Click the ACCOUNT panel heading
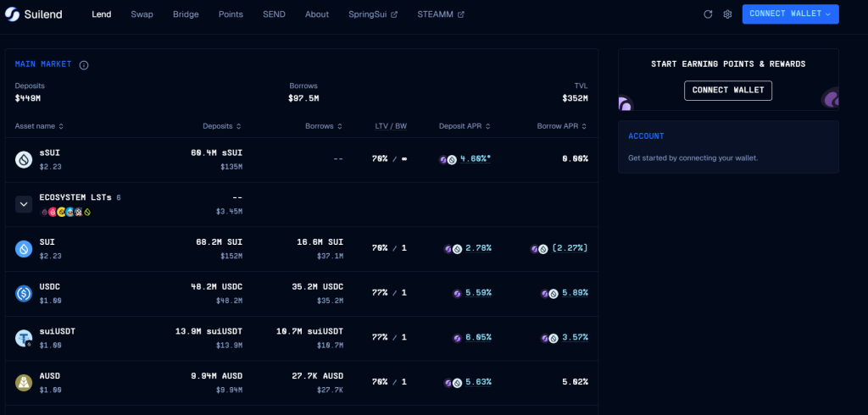The width and height of the screenshot is (868, 415). (x=646, y=136)
